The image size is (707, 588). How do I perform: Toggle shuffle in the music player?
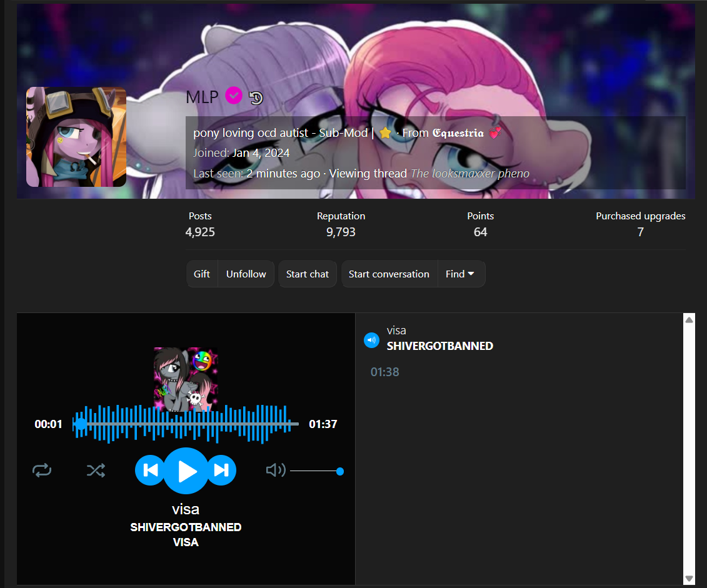coord(96,471)
